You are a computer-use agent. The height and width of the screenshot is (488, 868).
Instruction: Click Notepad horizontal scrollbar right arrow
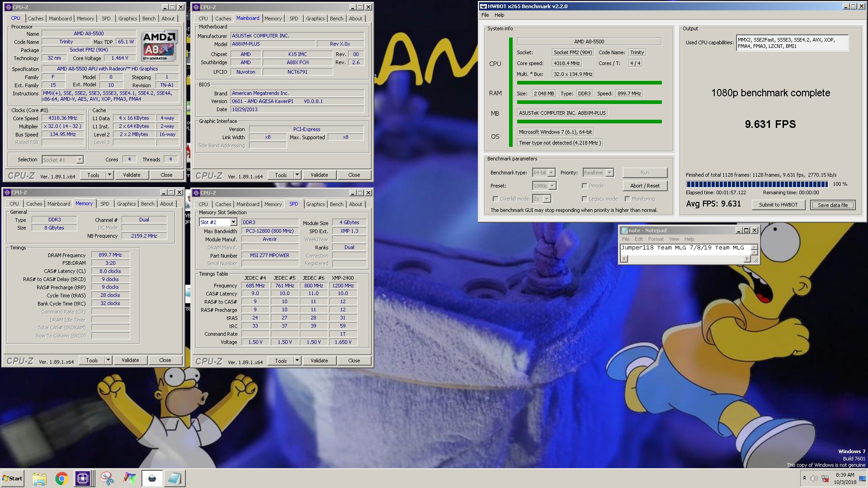(747, 259)
